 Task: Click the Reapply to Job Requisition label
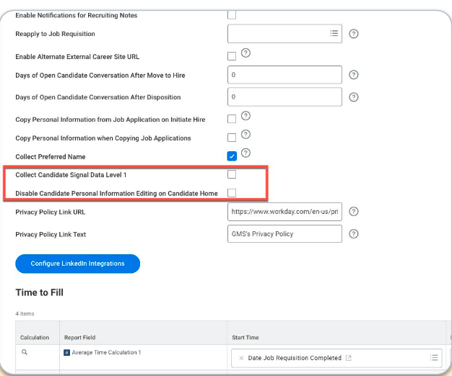coord(55,34)
